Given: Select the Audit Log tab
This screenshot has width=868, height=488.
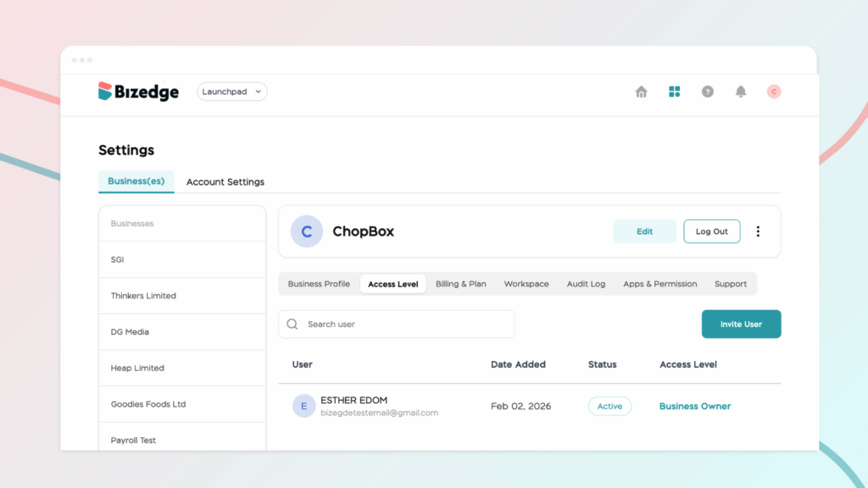Looking at the screenshot, I should (586, 284).
